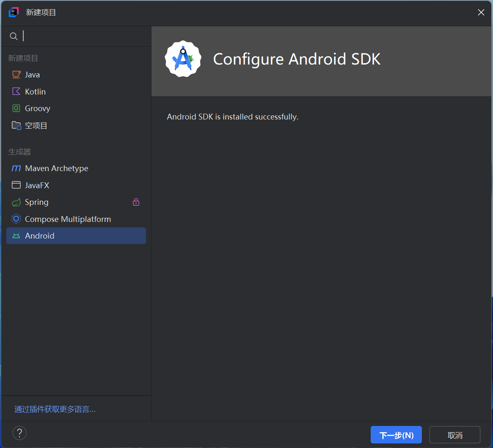Select Compose Multiplatform generator
493x448 pixels.
tap(76, 219)
